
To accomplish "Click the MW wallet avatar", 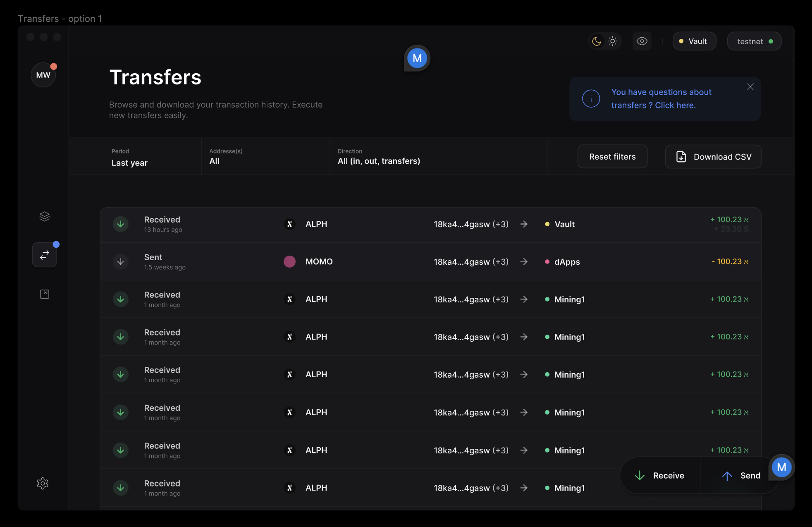I will point(43,75).
